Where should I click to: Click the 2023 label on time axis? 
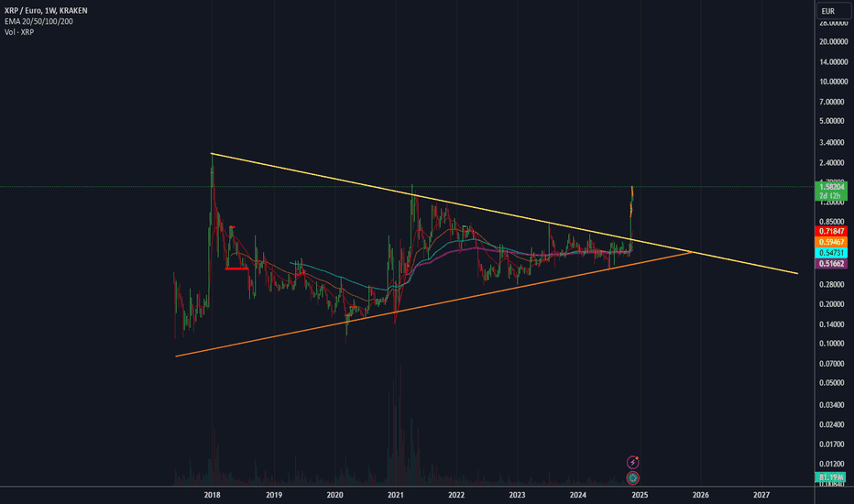[517, 495]
